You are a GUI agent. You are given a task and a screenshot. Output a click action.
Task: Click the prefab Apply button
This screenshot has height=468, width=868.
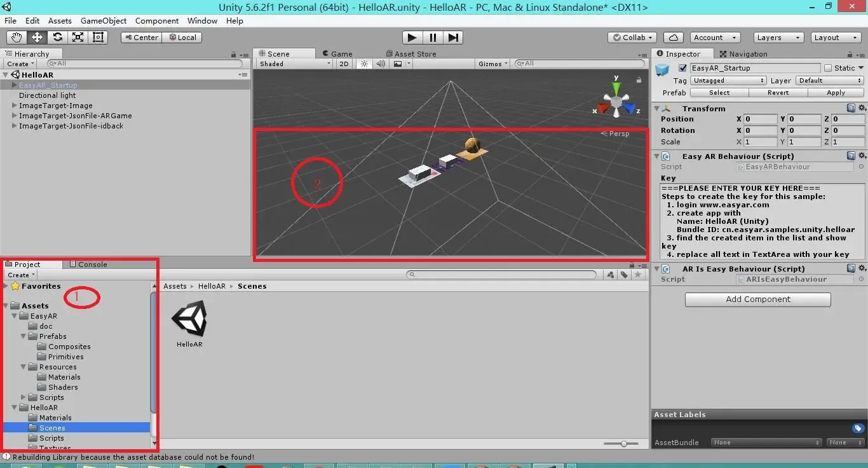(x=836, y=93)
